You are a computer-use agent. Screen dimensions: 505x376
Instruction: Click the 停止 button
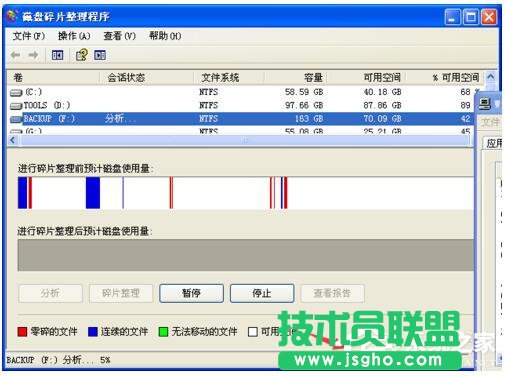(262, 293)
